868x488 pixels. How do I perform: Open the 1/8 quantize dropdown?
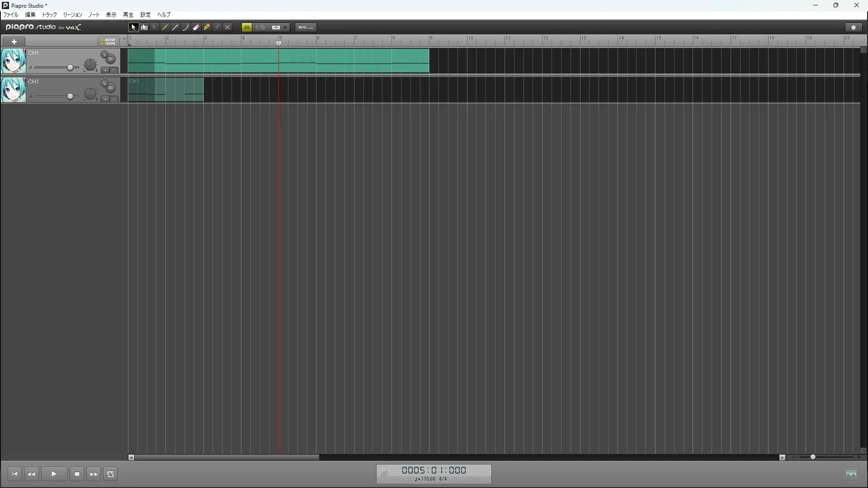tap(285, 28)
